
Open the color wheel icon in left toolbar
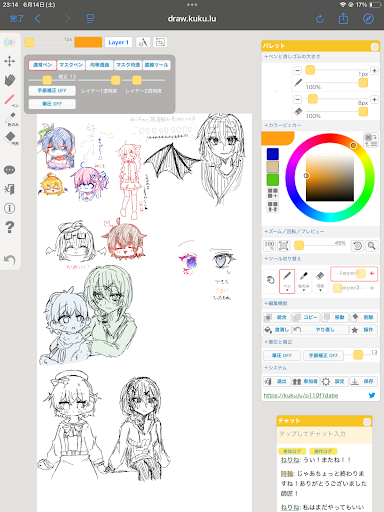(x=9, y=42)
